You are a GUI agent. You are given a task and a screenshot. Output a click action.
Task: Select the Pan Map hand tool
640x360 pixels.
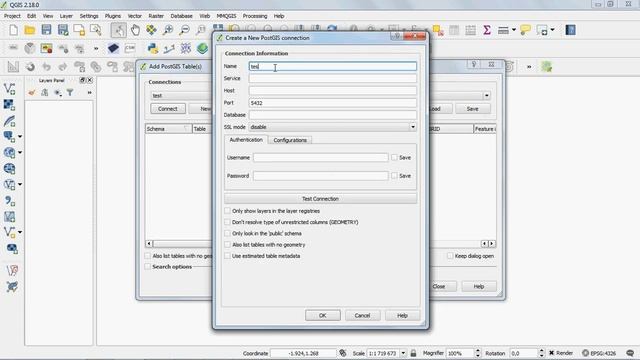[135, 30]
